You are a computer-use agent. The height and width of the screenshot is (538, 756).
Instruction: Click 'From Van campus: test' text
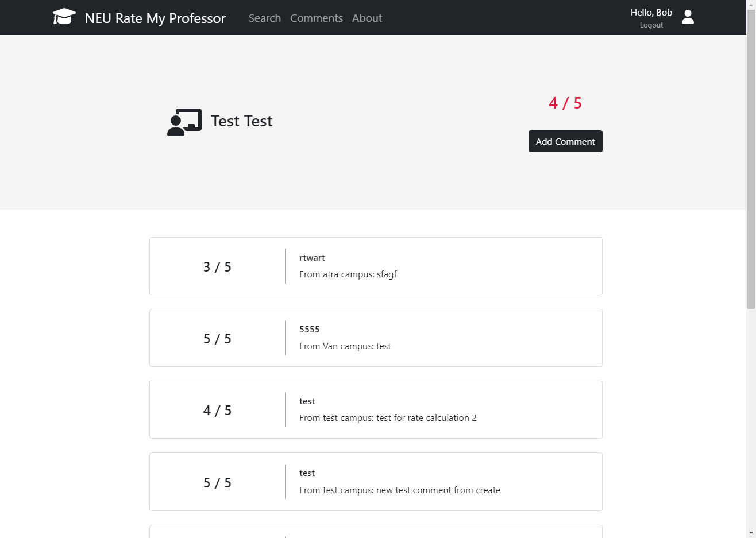point(345,346)
